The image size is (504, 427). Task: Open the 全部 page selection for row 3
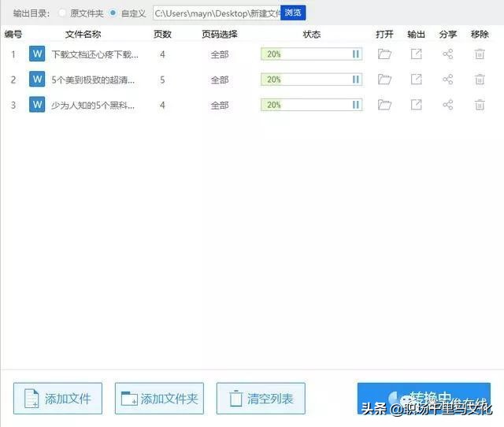[220, 105]
